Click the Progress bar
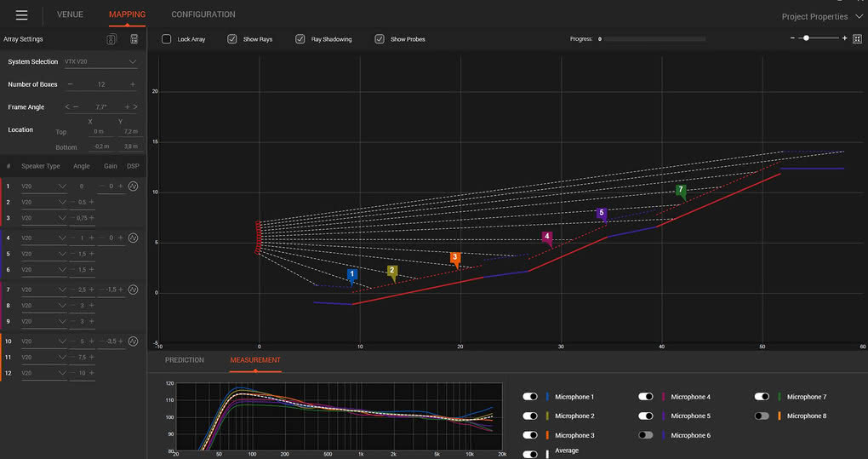This screenshot has width=868, height=459. pyautogui.click(x=654, y=39)
